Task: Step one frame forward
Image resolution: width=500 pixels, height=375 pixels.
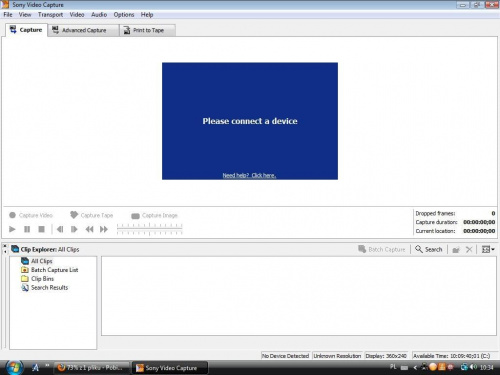Action: 74,229
